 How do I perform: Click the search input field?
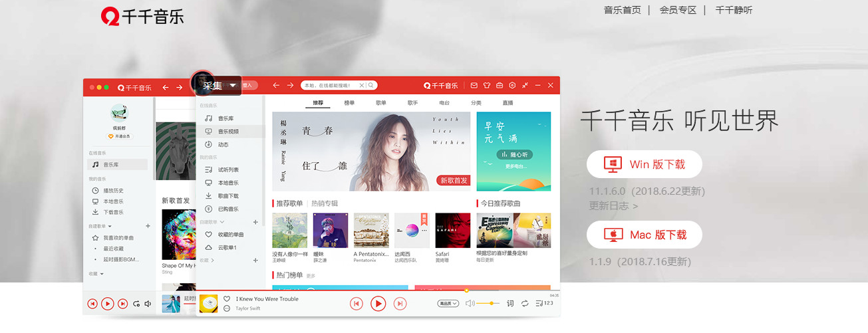click(331, 86)
